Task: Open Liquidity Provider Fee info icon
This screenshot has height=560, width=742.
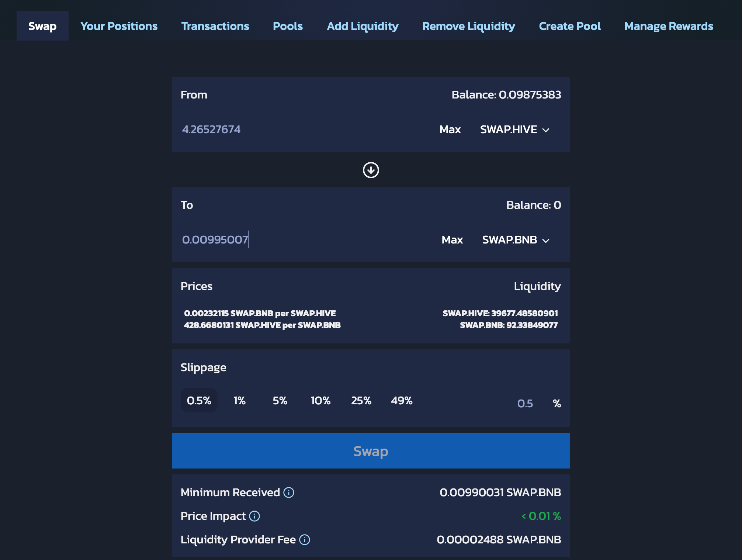Action: [x=305, y=540]
